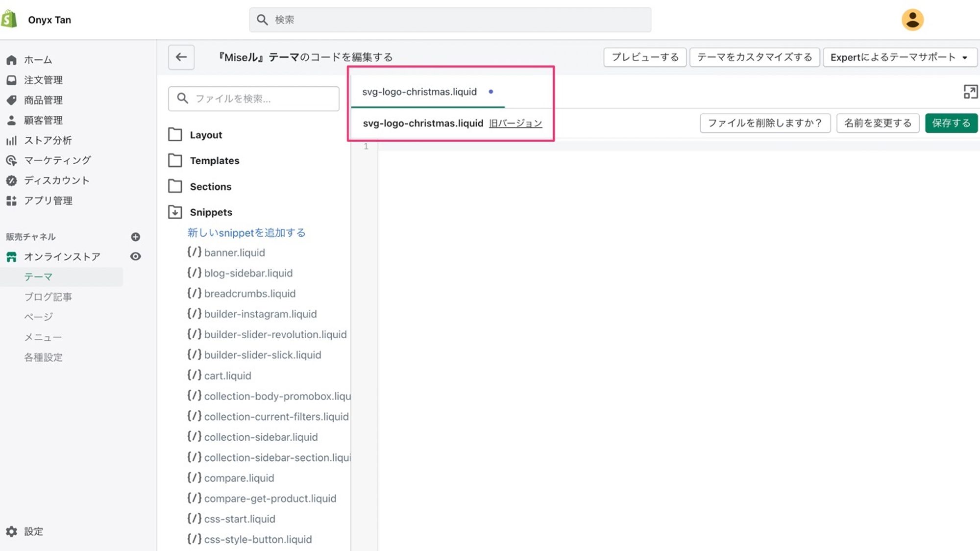Click the banner.liquid file icon
This screenshot has width=980, height=551.
pos(194,252)
